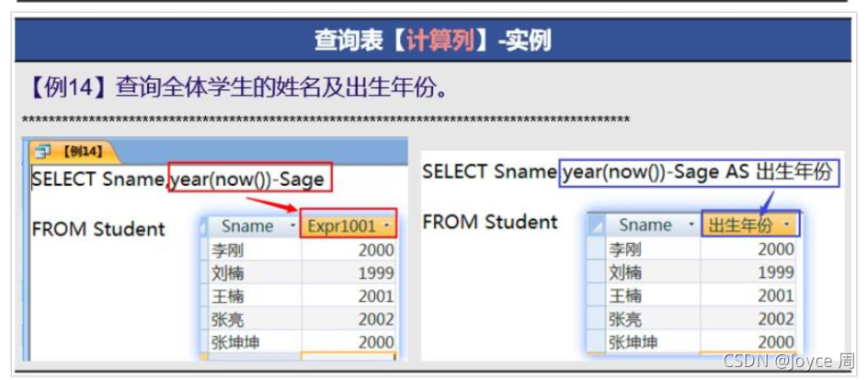Click the 李刚 cell in the 出生年份 table
Screen dimensions: 868x380
coord(653,248)
